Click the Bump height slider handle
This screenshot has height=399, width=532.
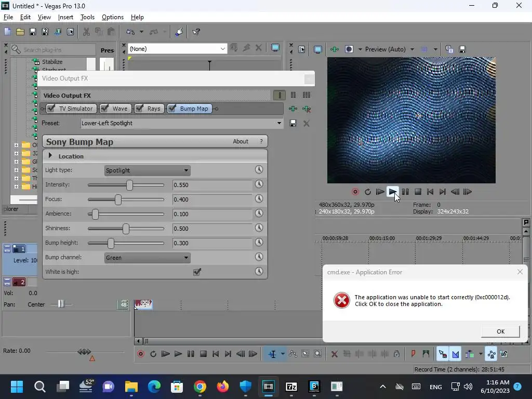[111, 243]
